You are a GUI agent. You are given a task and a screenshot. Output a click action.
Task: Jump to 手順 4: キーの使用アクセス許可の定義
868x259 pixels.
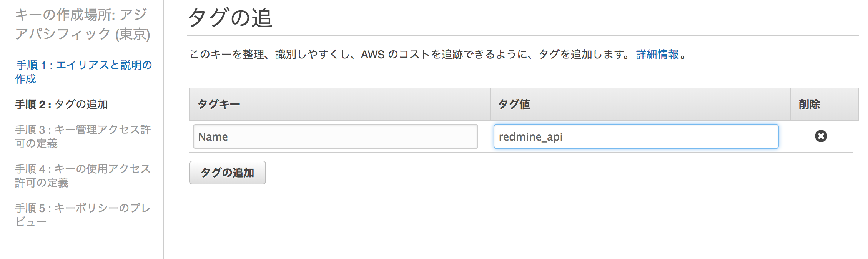83,176
